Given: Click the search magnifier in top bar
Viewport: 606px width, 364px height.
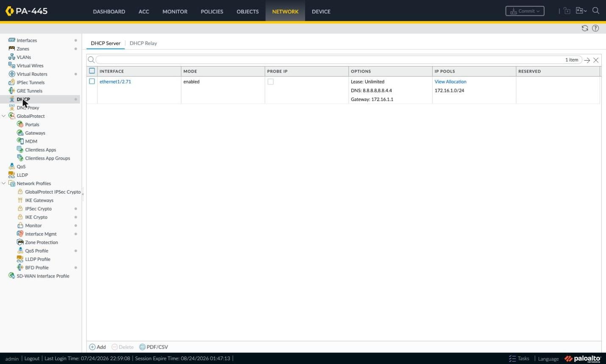Looking at the screenshot, I should click(596, 11).
